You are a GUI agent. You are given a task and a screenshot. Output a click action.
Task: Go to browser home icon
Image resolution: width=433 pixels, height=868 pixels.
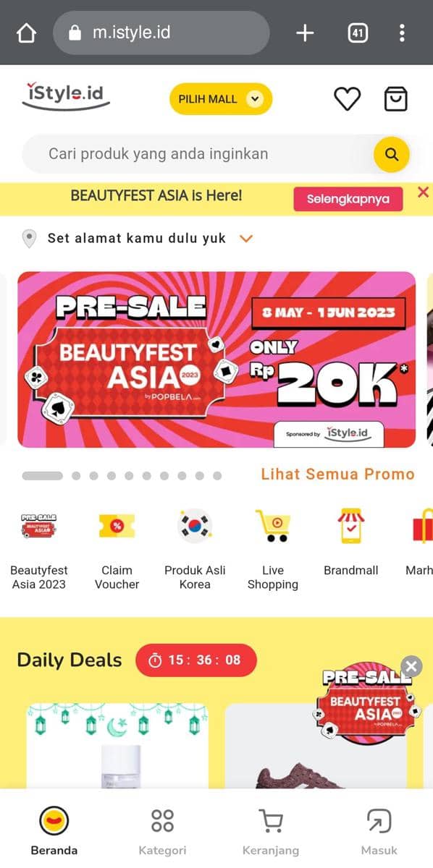coord(26,33)
